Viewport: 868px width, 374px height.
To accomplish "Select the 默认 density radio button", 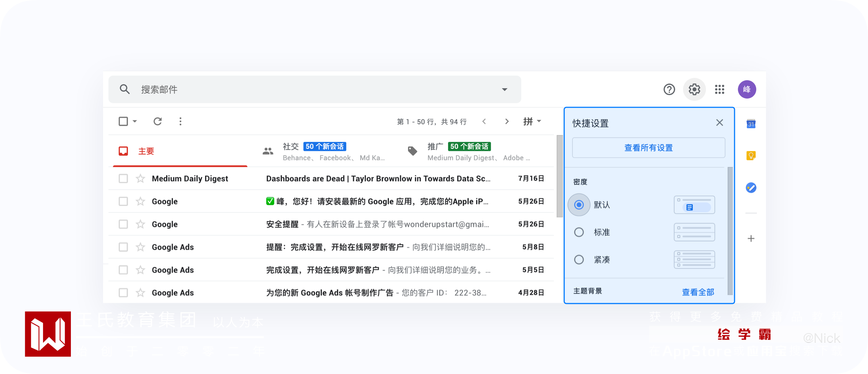I will 579,205.
